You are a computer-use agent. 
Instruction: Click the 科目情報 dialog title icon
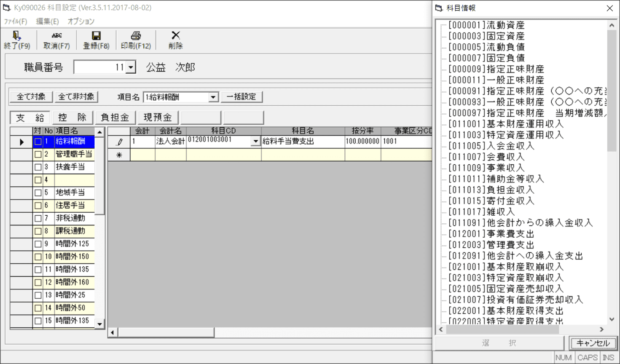(439, 8)
